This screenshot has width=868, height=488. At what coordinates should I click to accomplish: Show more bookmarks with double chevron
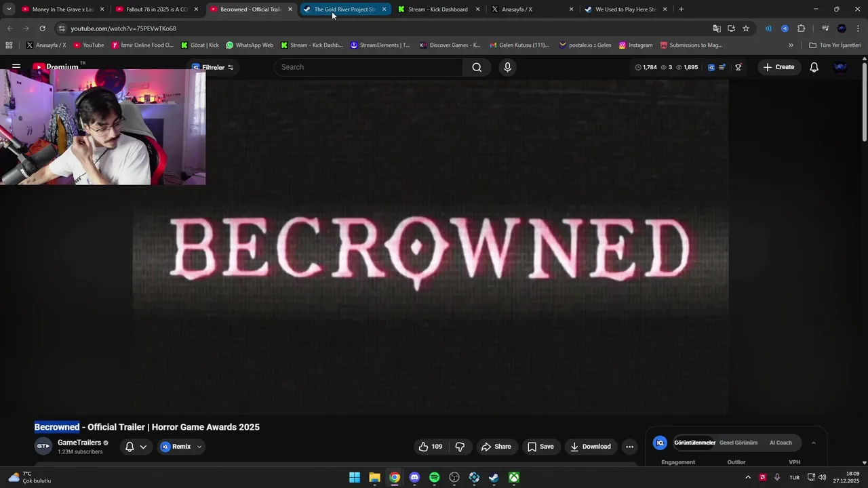791,45
